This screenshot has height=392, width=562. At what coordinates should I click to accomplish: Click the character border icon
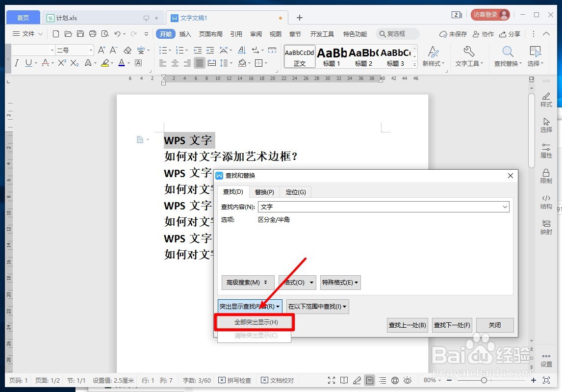click(138, 63)
